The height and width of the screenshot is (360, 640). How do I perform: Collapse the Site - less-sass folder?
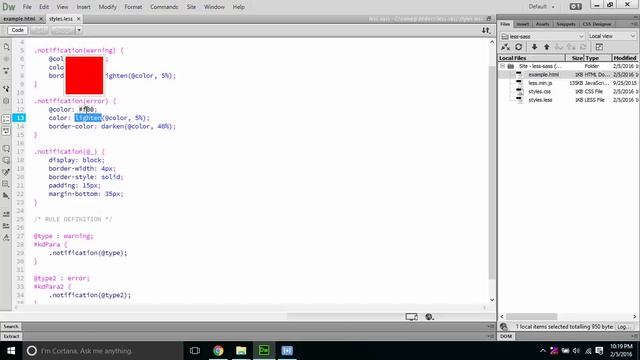click(502, 66)
